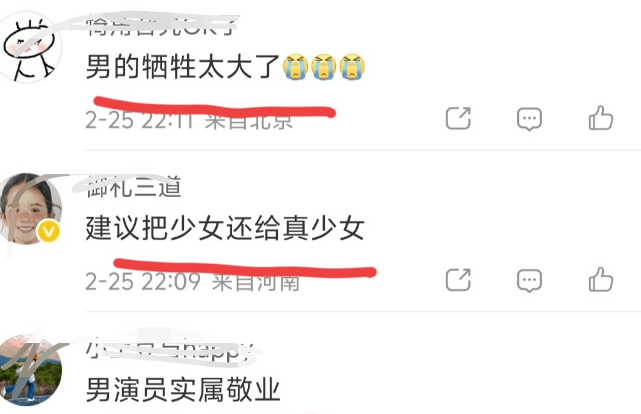Tap the yellow V verified badge
The height and width of the screenshot is (414, 641).
click(48, 232)
